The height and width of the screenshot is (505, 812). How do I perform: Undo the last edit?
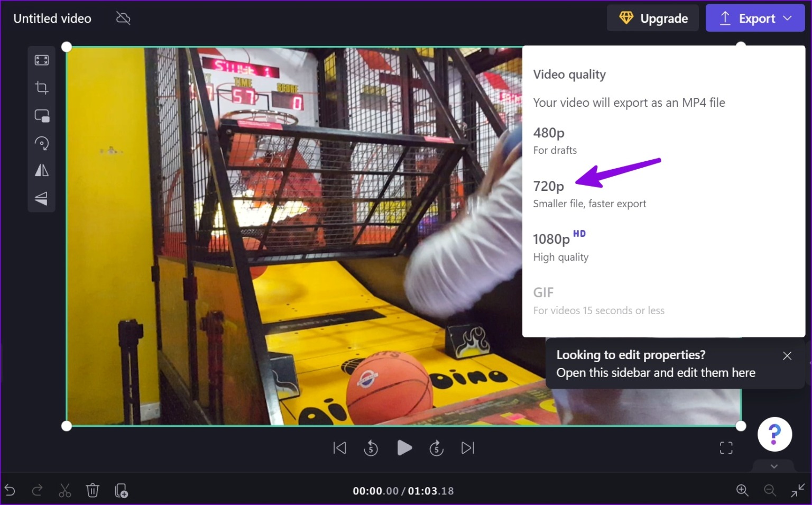[x=11, y=490]
